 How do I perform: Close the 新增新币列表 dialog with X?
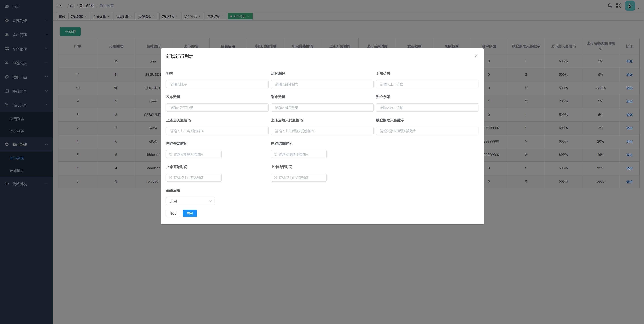(x=476, y=56)
